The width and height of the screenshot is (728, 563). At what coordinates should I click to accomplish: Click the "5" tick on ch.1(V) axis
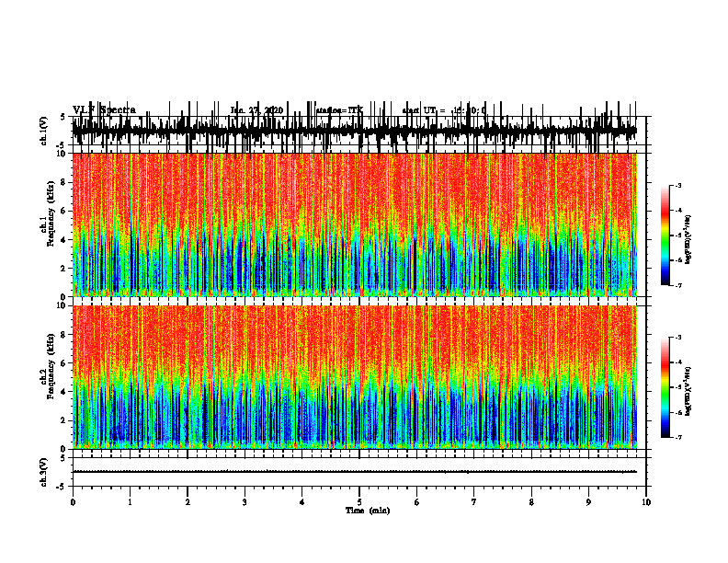tap(63, 117)
